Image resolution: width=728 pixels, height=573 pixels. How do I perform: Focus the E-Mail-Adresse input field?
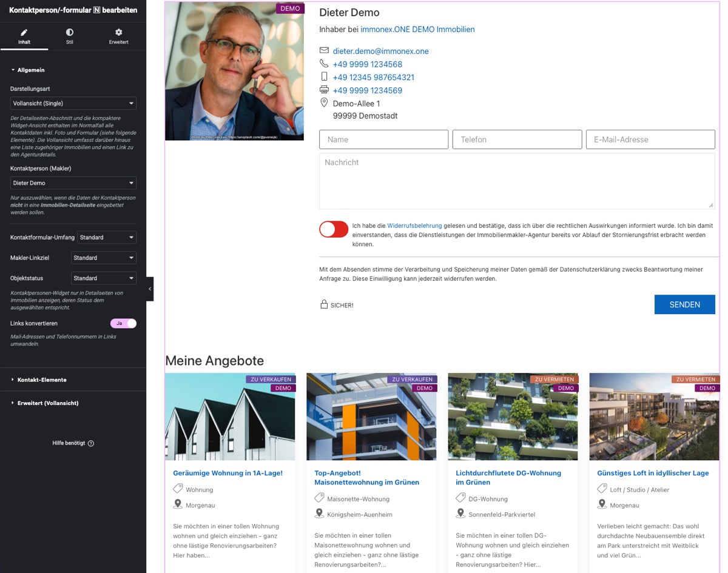point(650,139)
